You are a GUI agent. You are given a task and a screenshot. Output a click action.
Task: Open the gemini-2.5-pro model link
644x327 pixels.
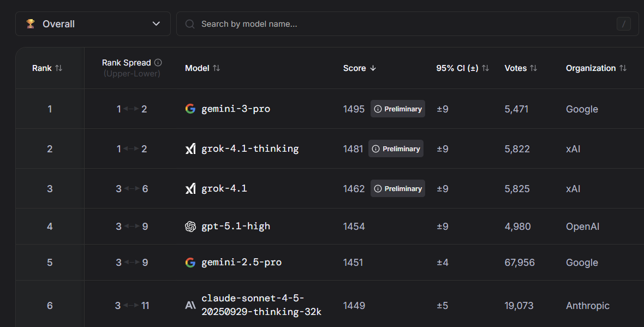pyautogui.click(x=241, y=263)
